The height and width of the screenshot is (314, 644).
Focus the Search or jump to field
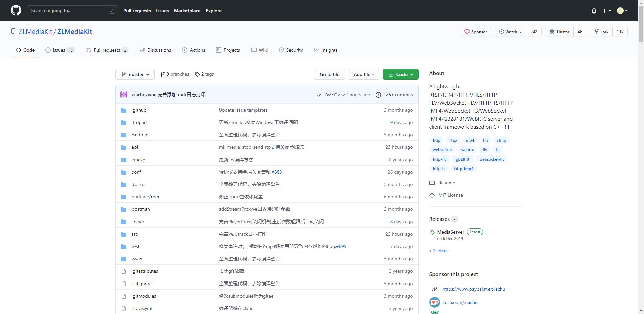pos(72,10)
